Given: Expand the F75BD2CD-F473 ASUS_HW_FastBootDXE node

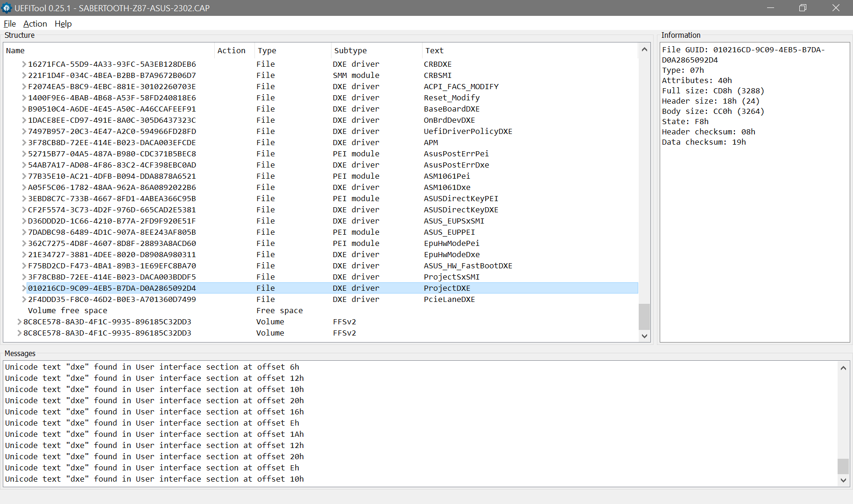Looking at the screenshot, I should point(24,266).
